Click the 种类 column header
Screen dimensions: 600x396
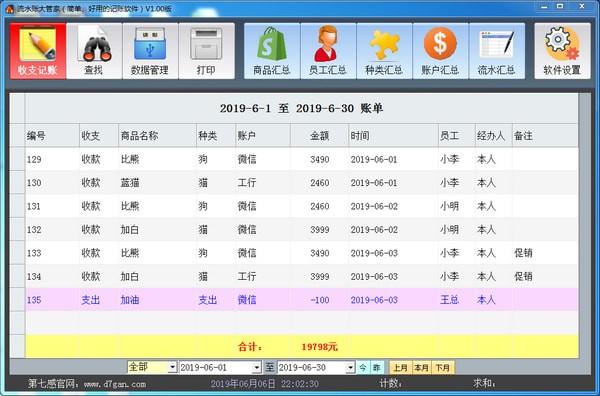pos(216,135)
